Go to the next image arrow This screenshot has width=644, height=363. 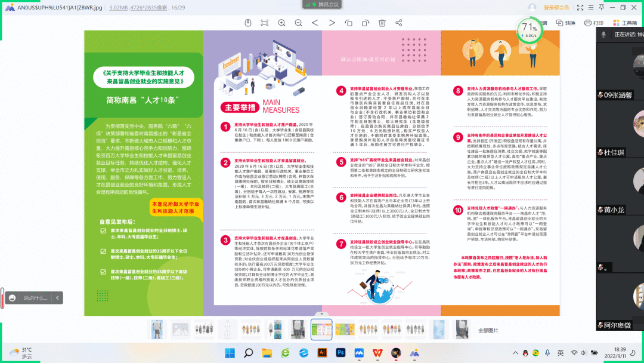332,23
